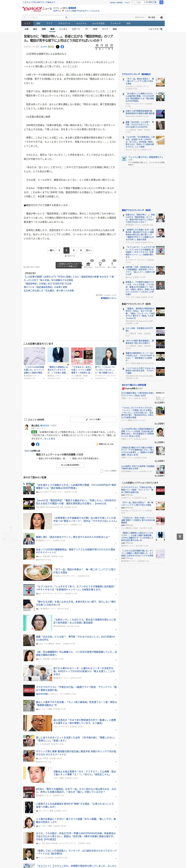Go to previous page with 前へ
Viewport: 186px width, 868px height.
[x=51, y=250]
